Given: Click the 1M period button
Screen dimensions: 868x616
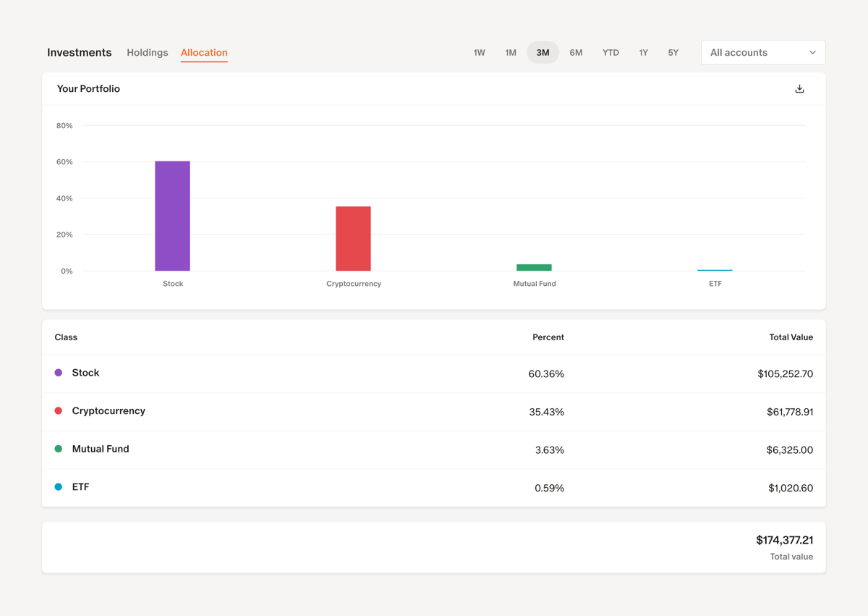Looking at the screenshot, I should pyautogui.click(x=510, y=52).
